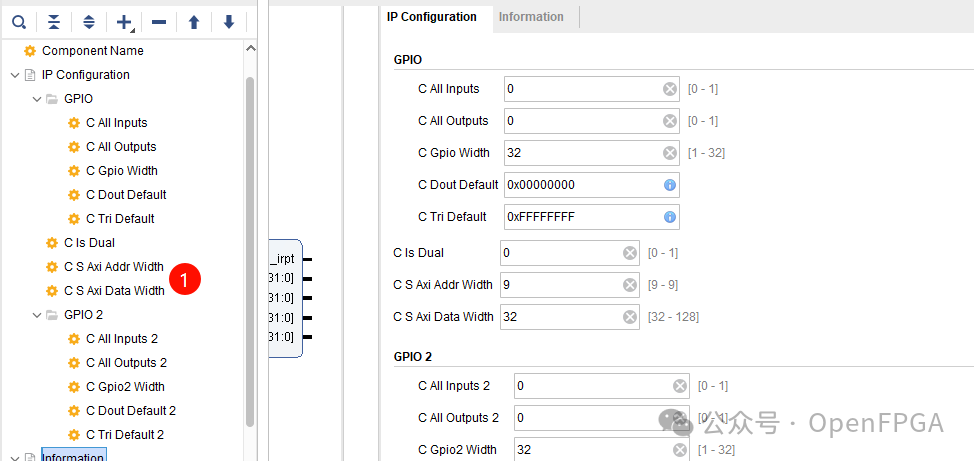974x461 pixels.
Task: Select C Tri Default tree item
Action: point(120,219)
